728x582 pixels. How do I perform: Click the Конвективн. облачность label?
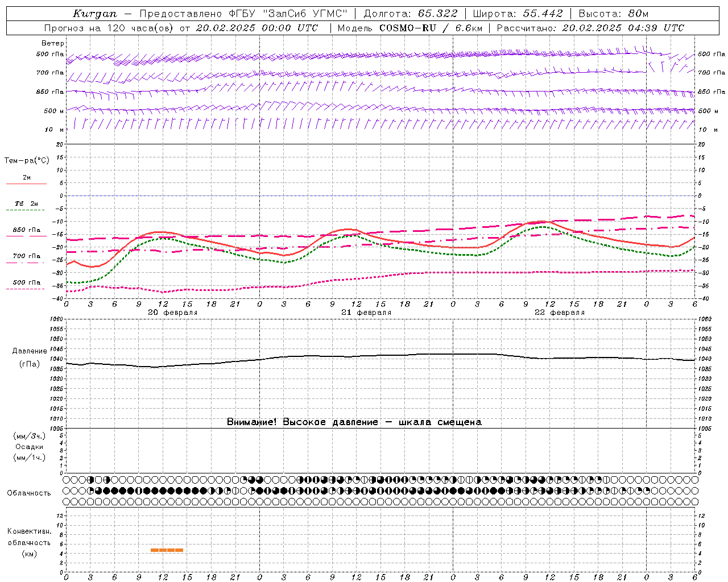pyautogui.click(x=29, y=537)
